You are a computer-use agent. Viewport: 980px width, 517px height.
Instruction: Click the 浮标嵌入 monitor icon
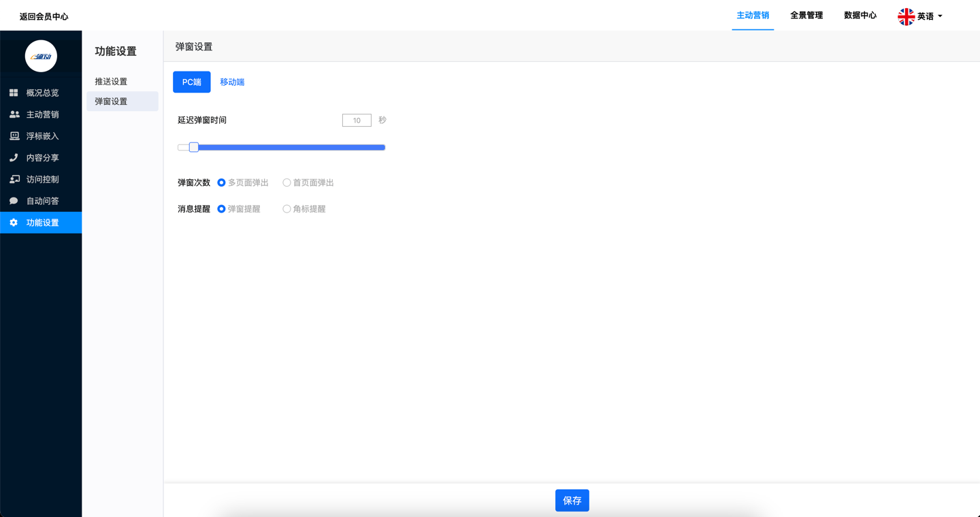[14, 136]
